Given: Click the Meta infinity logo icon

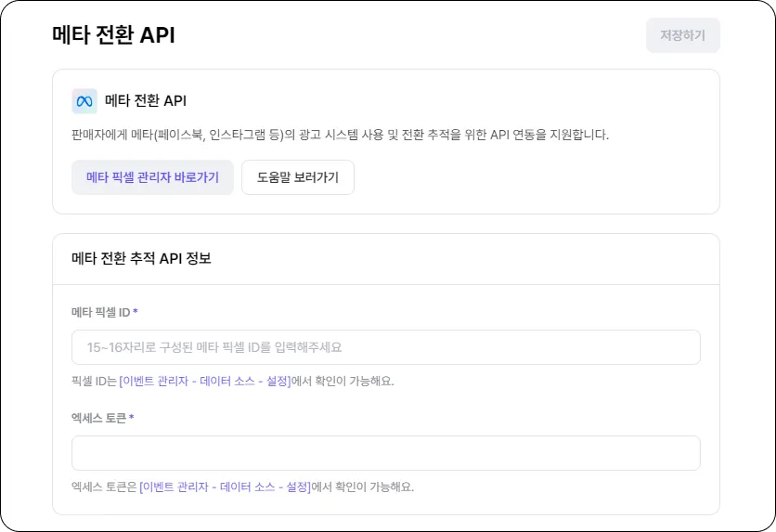Looking at the screenshot, I should [84, 101].
